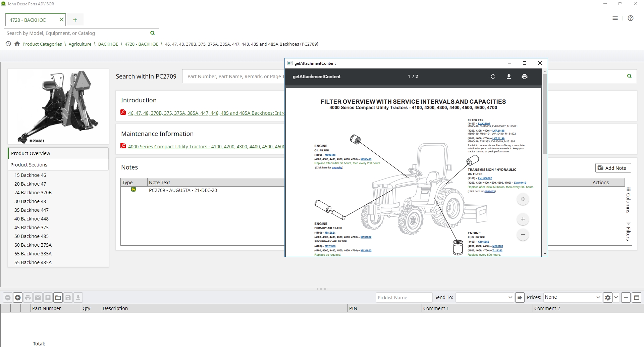Image resolution: width=644 pixels, height=347 pixels.
Task: Click remove item minus icon in picklist toolbar
Action: tap(8, 298)
